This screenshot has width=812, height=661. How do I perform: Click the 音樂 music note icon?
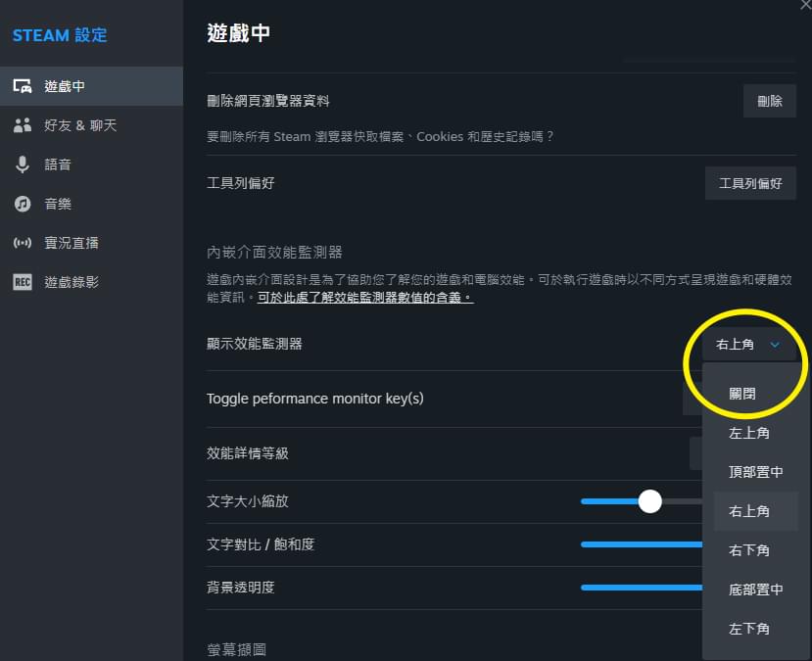click(23, 204)
